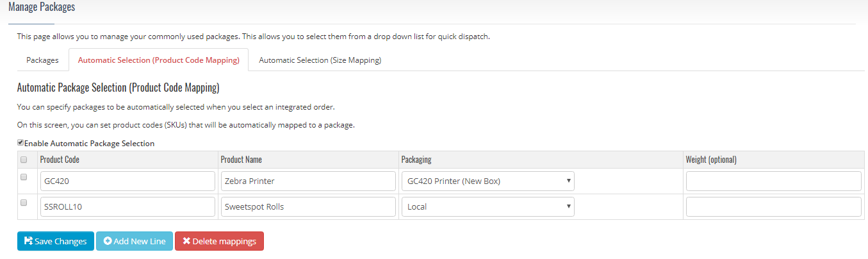
Task: Select Automatic Selection (Product Code Mapping) tab
Action: [158, 60]
